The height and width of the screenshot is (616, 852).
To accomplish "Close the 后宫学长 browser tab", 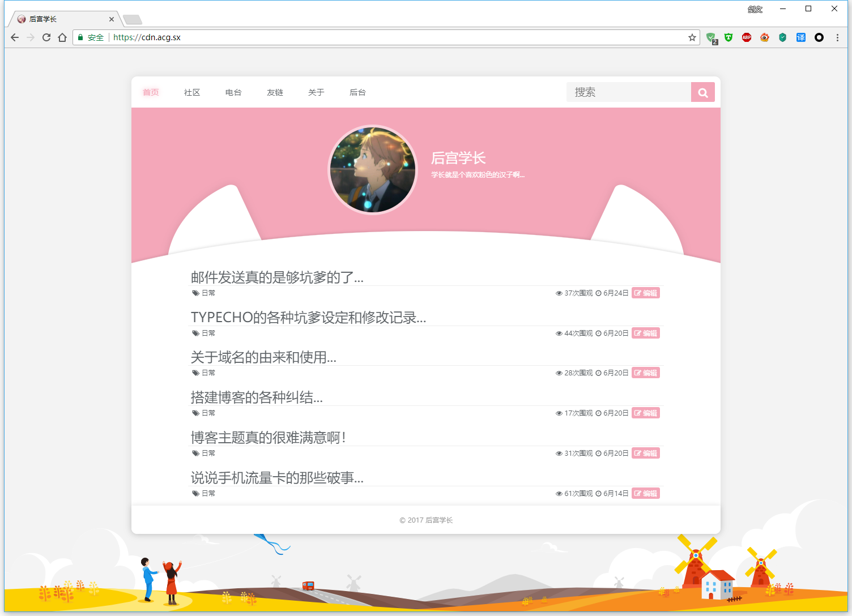I will [112, 19].
